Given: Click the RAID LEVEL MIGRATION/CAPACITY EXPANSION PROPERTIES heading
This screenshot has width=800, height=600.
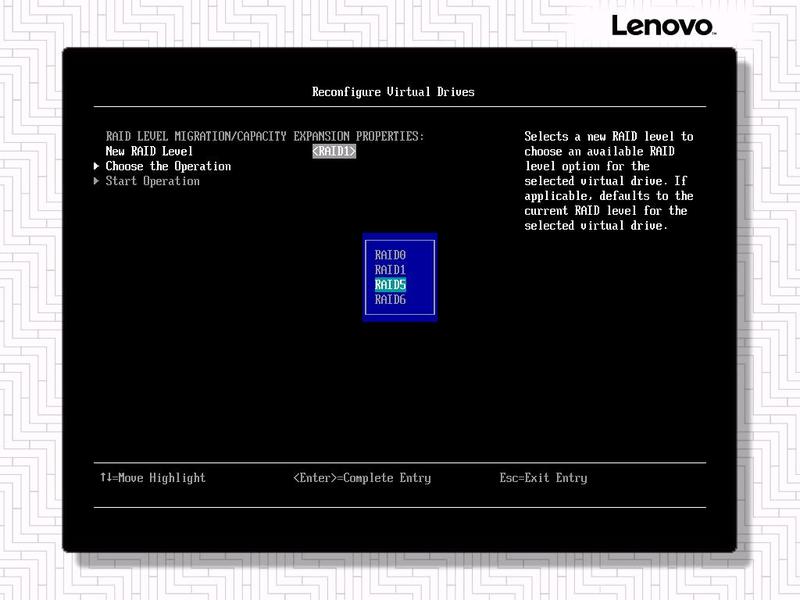Looking at the screenshot, I should [265, 136].
